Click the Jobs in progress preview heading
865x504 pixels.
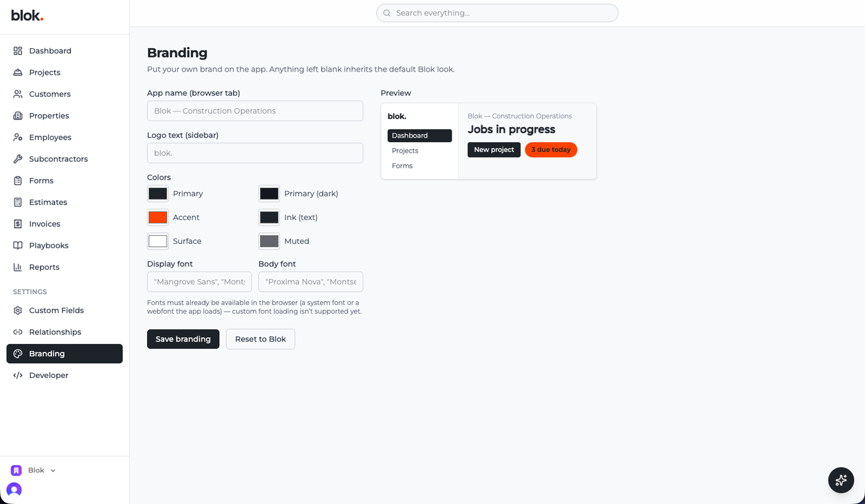pyautogui.click(x=512, y=129)
